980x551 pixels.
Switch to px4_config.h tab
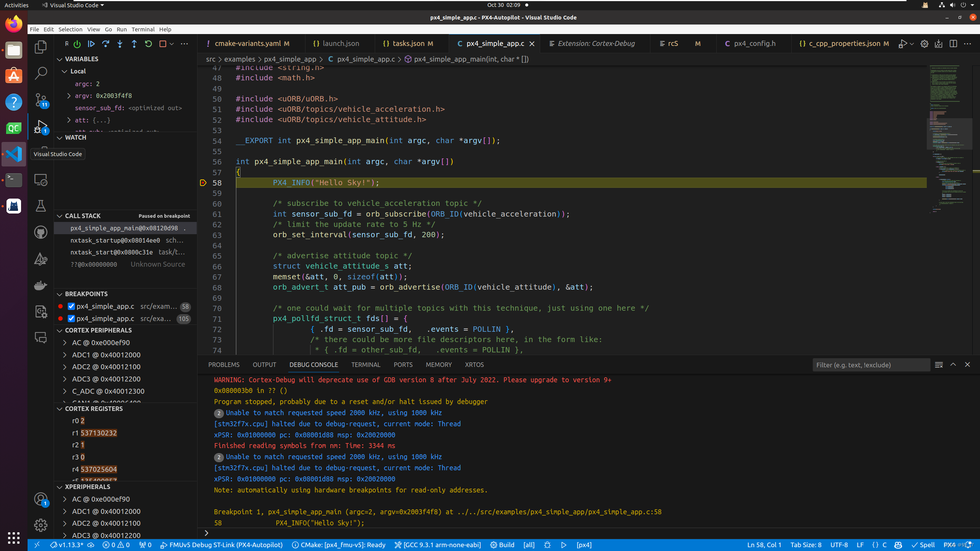click(x=755, y=44)
